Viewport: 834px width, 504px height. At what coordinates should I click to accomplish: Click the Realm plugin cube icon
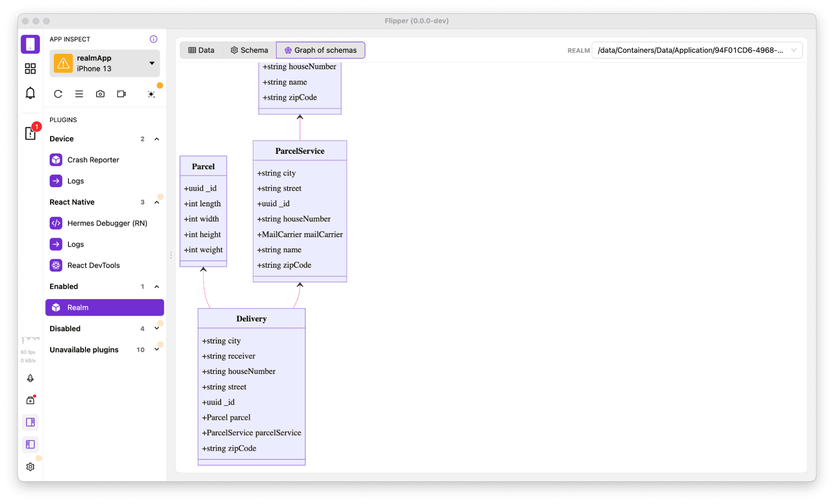point(56,308)
